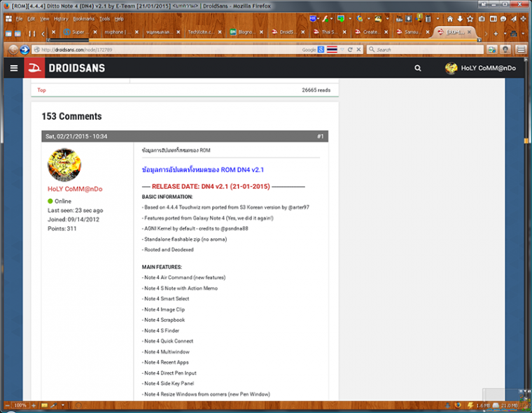This screenshot has height=413, width=532.
Task: Click 'Sat, 02/21/2015 - 10:34' date
Action: point(76,136)
